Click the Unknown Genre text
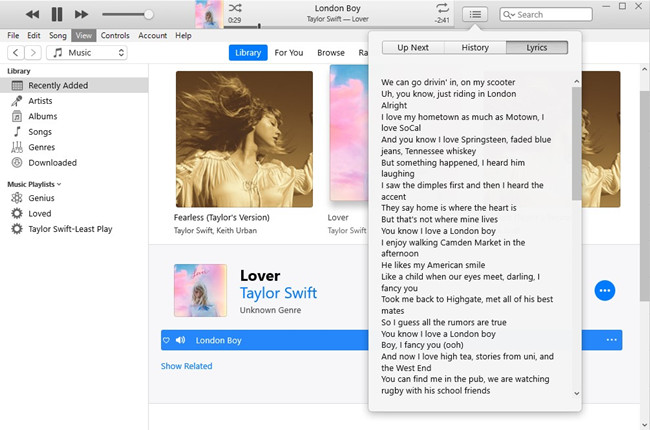Image resolution: width=650 pixels, height=430 pixels. point(270,310)
